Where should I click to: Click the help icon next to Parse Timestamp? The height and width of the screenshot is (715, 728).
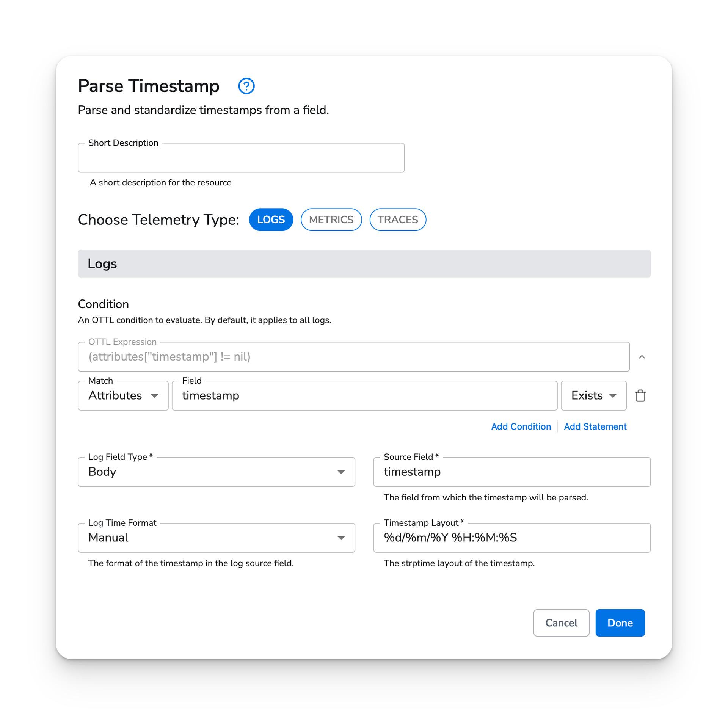pos(248,85)
